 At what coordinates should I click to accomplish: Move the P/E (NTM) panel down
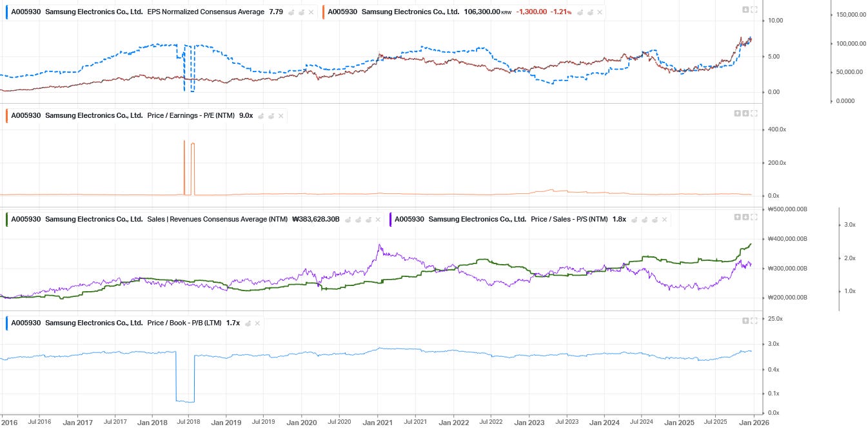pos(745,113)
